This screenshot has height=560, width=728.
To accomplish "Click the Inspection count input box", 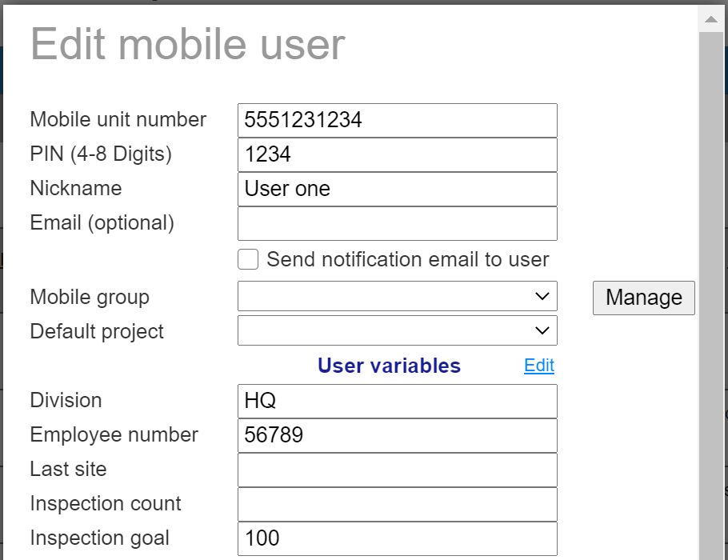I will (398, 504).
